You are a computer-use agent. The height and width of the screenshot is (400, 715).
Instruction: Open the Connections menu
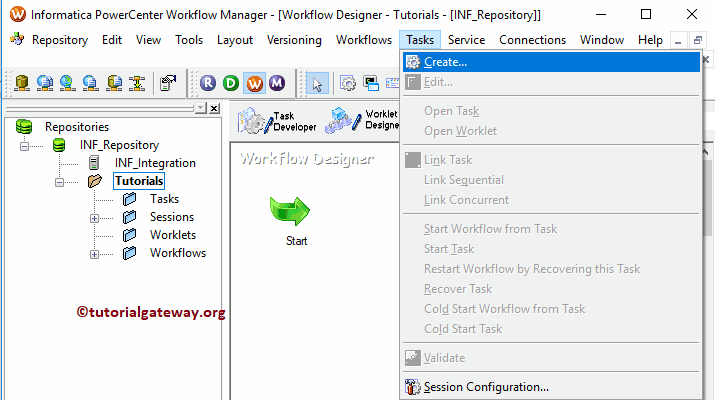532,40
